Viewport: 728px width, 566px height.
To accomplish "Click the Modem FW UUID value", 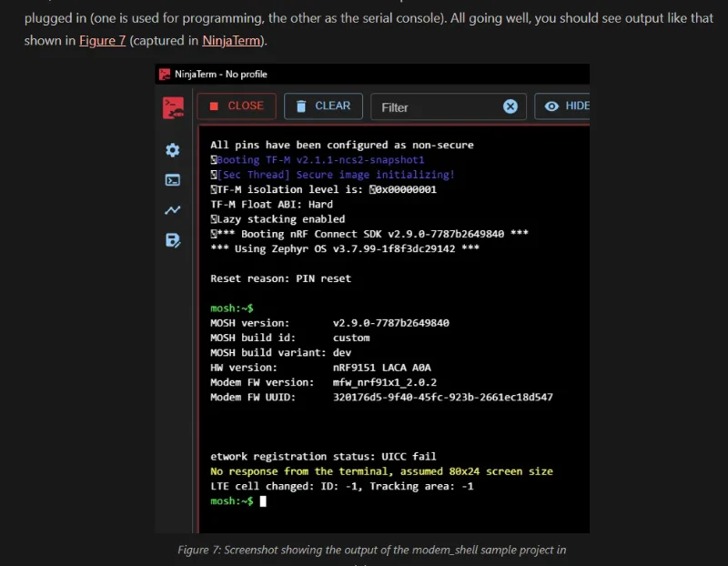I will [x=442, y=397].
